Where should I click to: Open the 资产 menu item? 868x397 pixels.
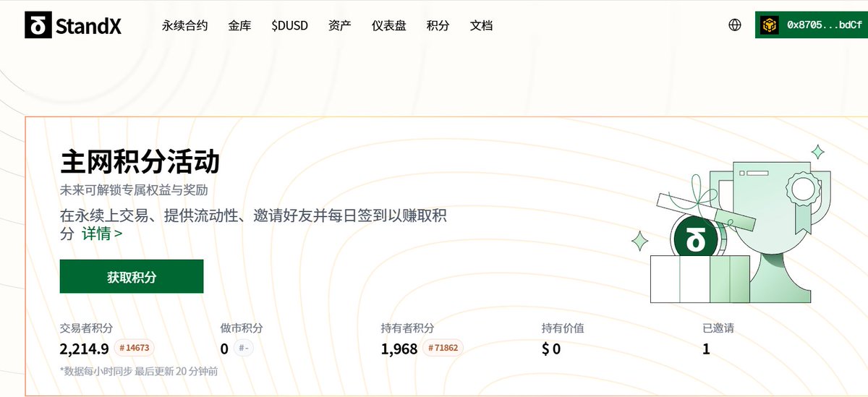point(339,25)
